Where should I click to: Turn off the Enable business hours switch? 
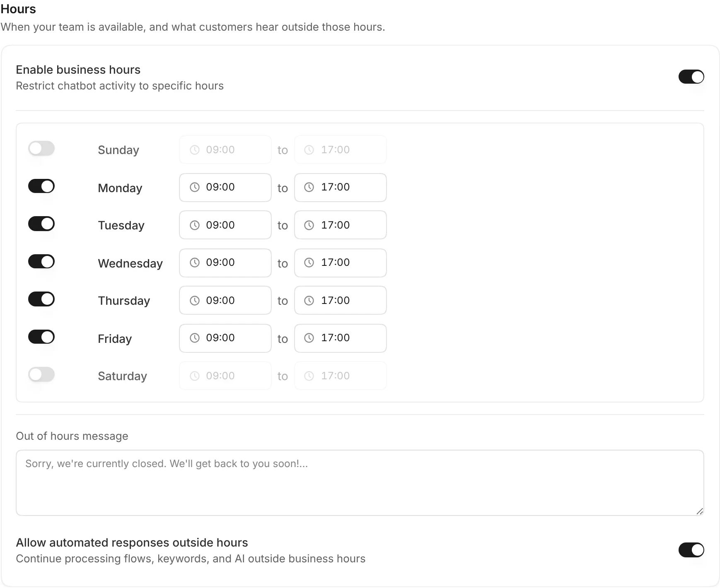(691, 77)
